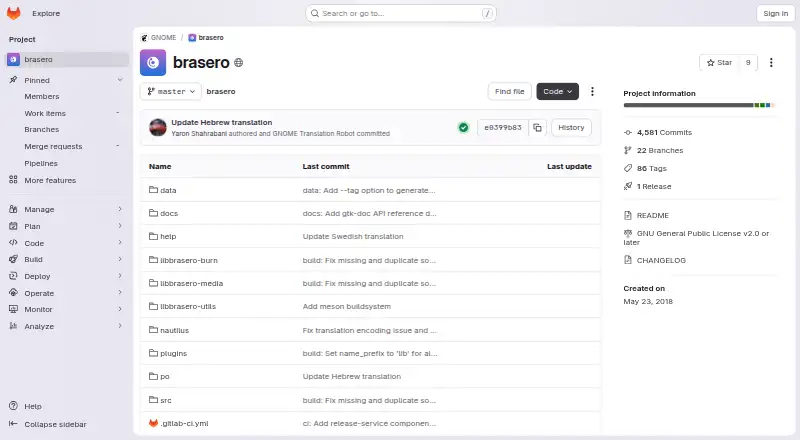Expand the Monitor menu
Screen dimensions: 800x440
120,309
